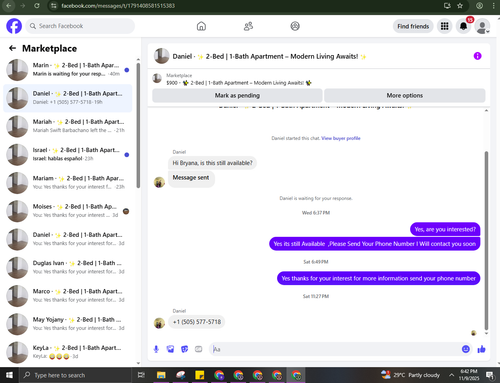Click Windows Type here to search box
The image size is (500, 383).
pos(75,375)
